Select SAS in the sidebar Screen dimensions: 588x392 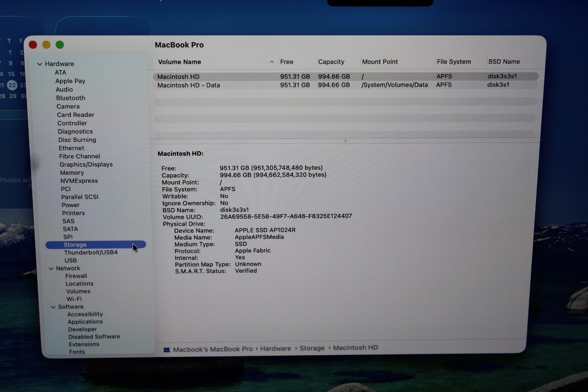point(68,221)
